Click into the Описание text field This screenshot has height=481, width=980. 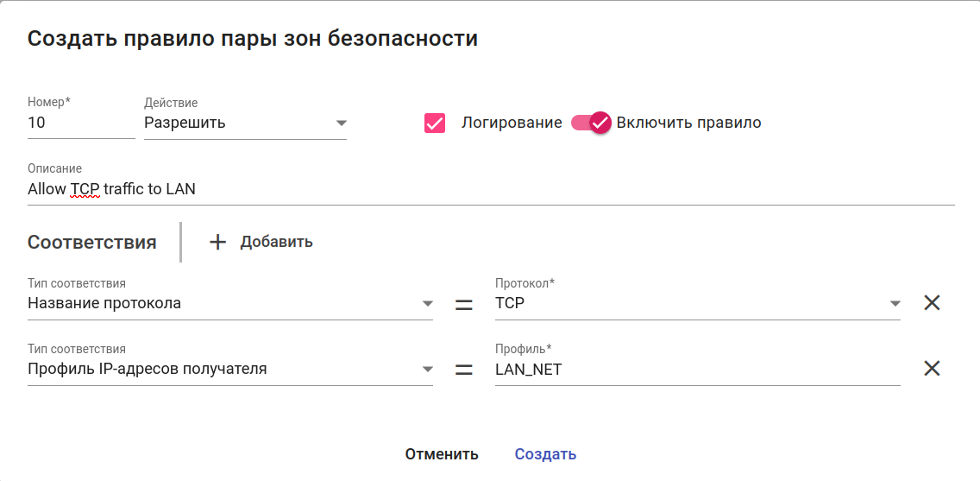click(490, 189)
